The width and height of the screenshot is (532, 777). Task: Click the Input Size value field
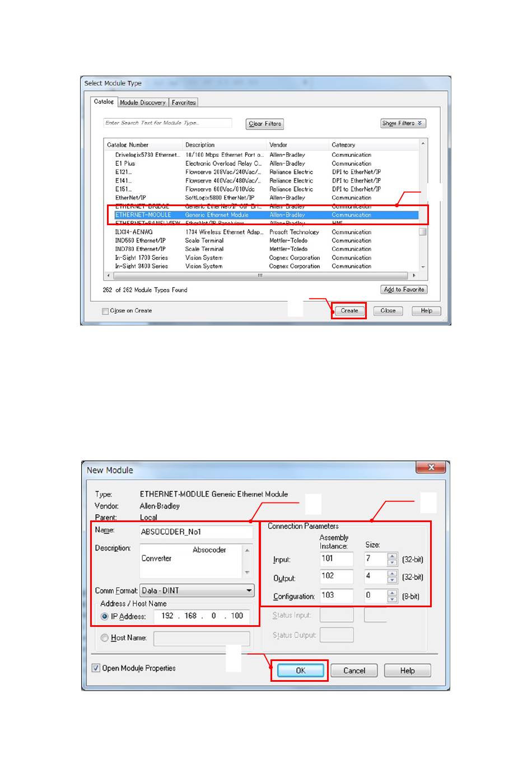click(375, 559)
